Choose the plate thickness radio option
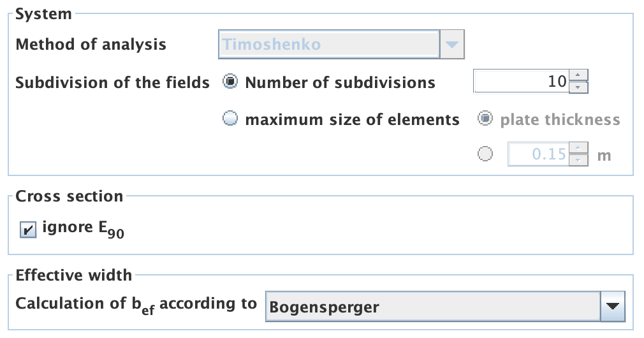The width and height of the screenshot is (644, 338). [486, 119]
